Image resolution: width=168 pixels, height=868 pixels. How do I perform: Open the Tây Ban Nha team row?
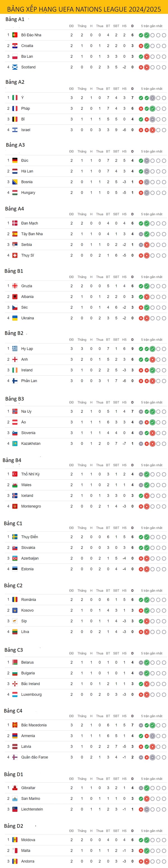tap(86, 234)
